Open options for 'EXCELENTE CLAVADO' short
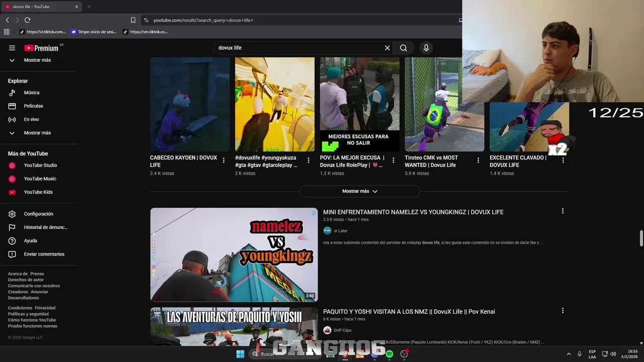 563,160
